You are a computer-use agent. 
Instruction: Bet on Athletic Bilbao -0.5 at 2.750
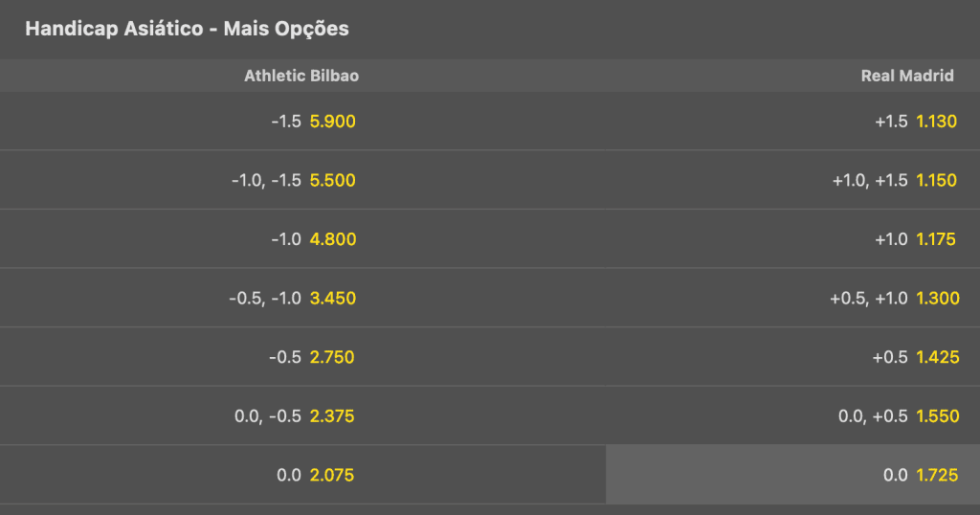pyautogui.click(x=302, y=357)
